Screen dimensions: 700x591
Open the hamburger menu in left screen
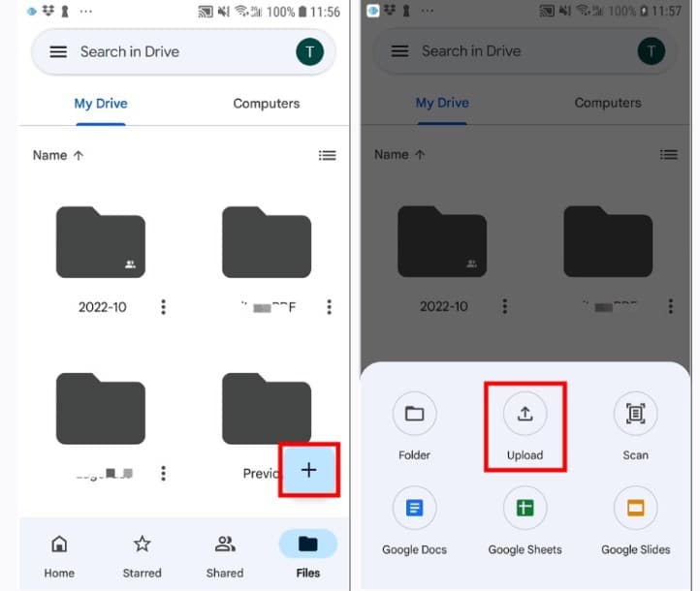tap(58, 51)
